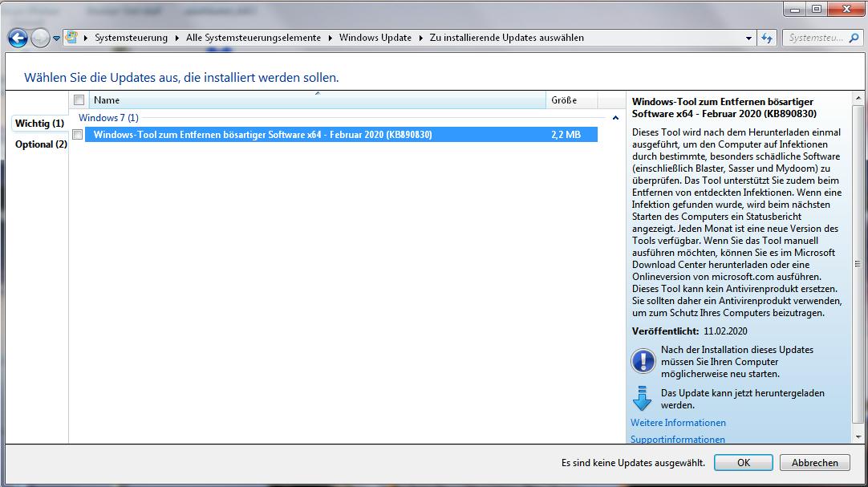Image resolution: width=868 pixels, height=487 pixels.
Task: Select 'Zu installierende Updates auswählen' breadcrumb
Action: click(x=506, y=38)
